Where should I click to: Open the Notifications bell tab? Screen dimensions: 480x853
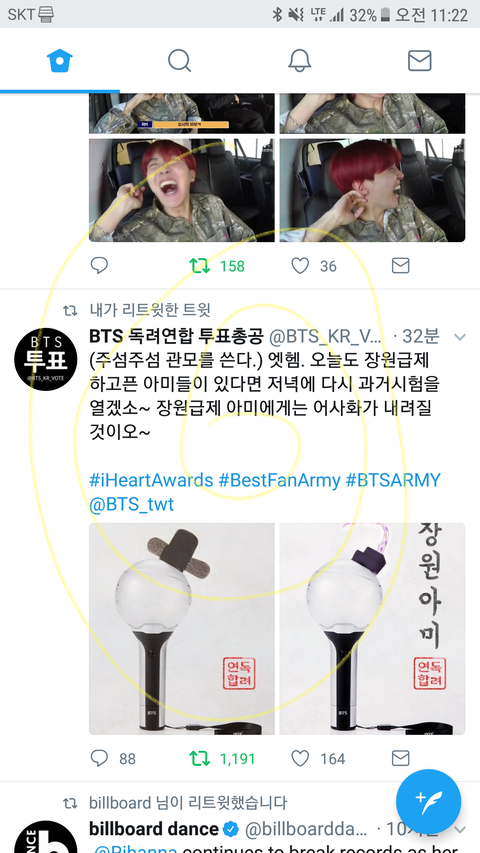click(x=299, y=60)
